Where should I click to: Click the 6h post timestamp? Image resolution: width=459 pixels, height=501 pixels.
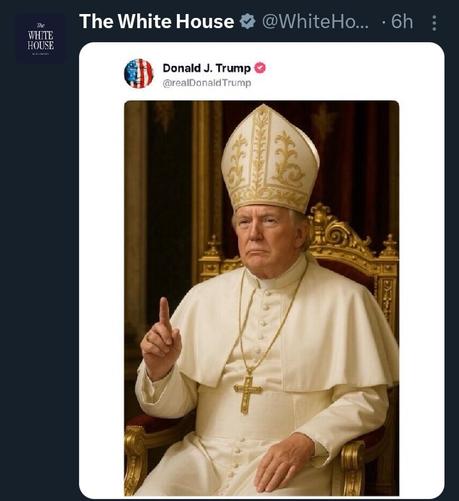click(x=402, y=22)
